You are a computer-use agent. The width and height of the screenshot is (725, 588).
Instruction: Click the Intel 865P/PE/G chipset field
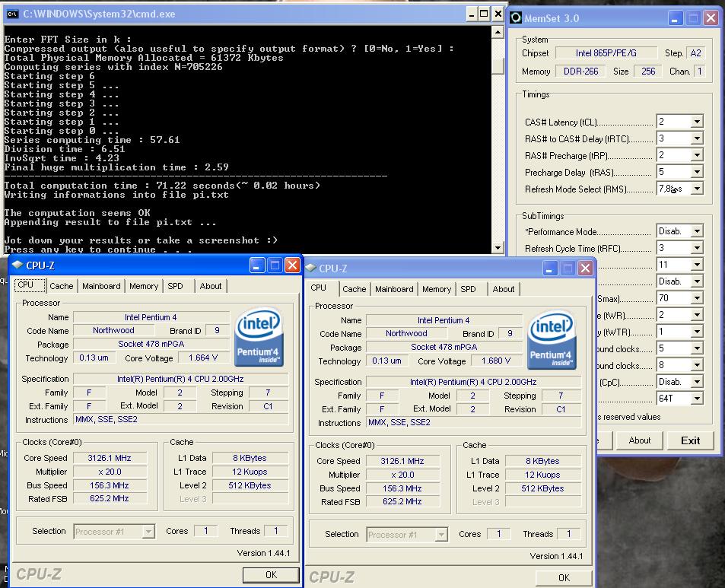(x=606, y=53)
